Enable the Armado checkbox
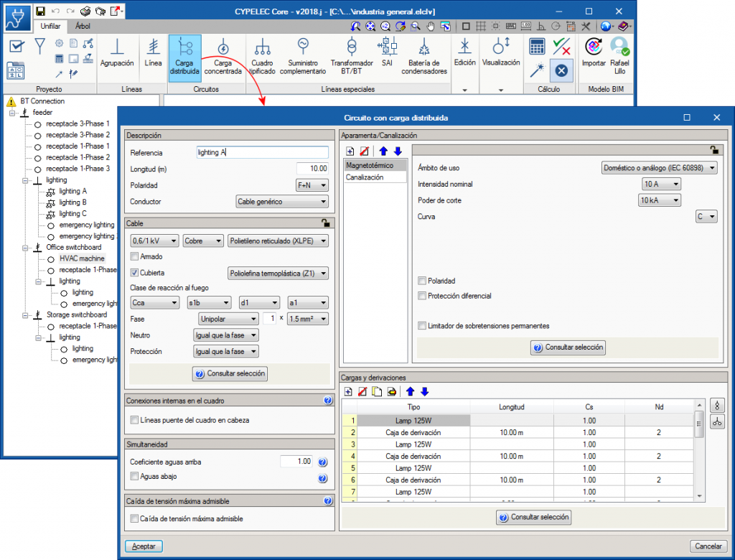This screenshot has width=735, height=560. coord(134,256)
